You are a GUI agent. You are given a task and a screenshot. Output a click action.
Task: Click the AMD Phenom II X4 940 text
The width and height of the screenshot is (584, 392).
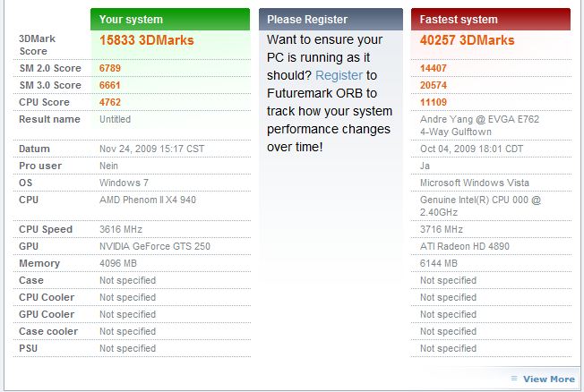(147, 200)
